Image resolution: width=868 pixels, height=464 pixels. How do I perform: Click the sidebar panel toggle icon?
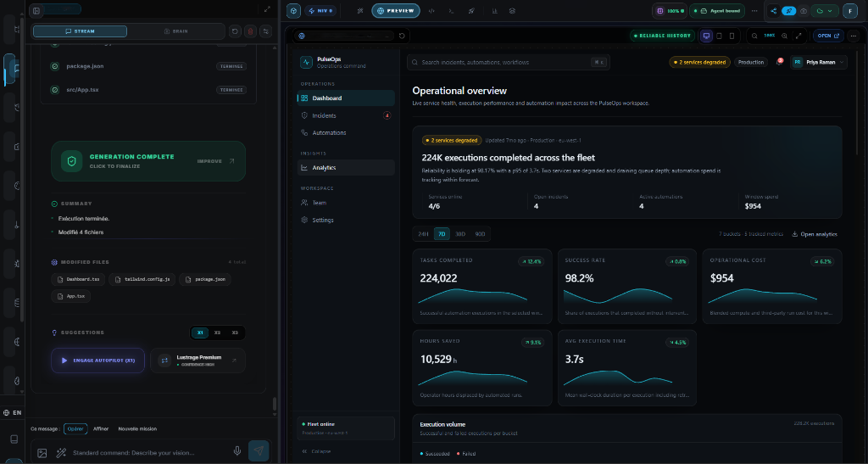tap(36, 10)
